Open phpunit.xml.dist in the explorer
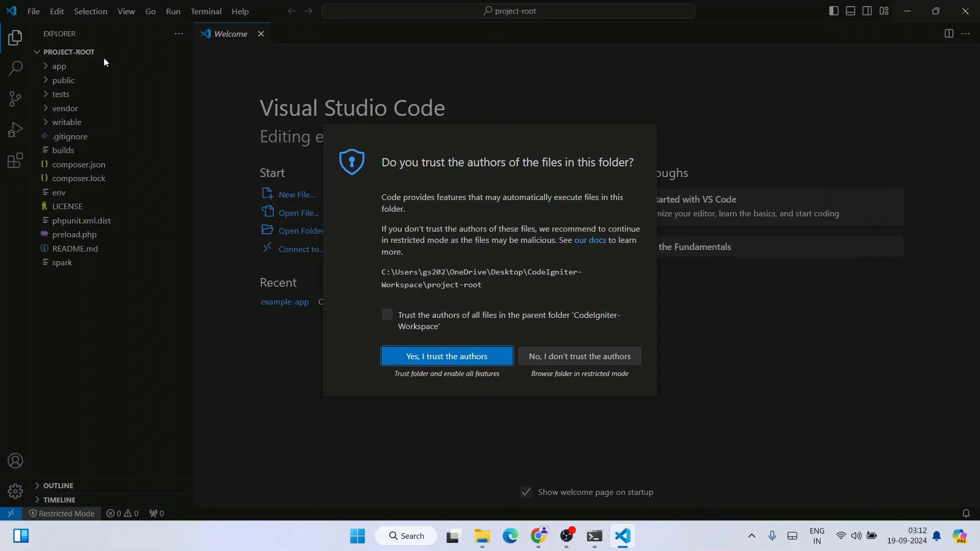The width and height of the screenshot is (980, 551). pos(81,221)
